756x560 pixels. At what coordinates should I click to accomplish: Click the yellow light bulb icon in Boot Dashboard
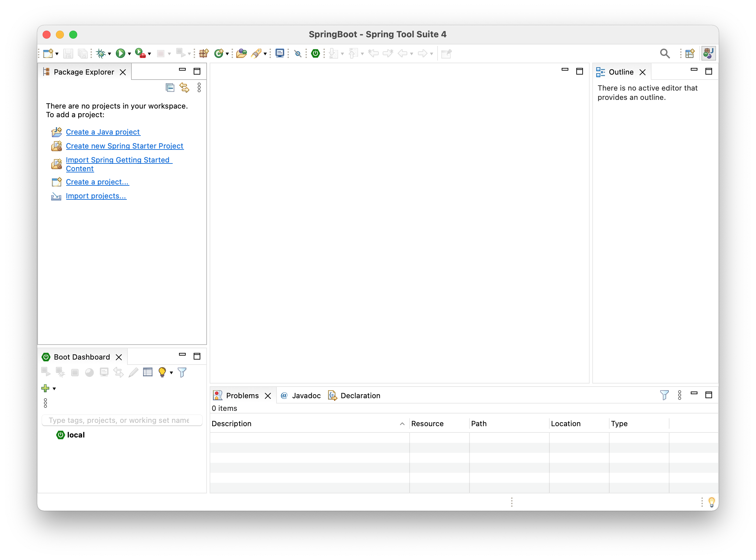point(162,372)
